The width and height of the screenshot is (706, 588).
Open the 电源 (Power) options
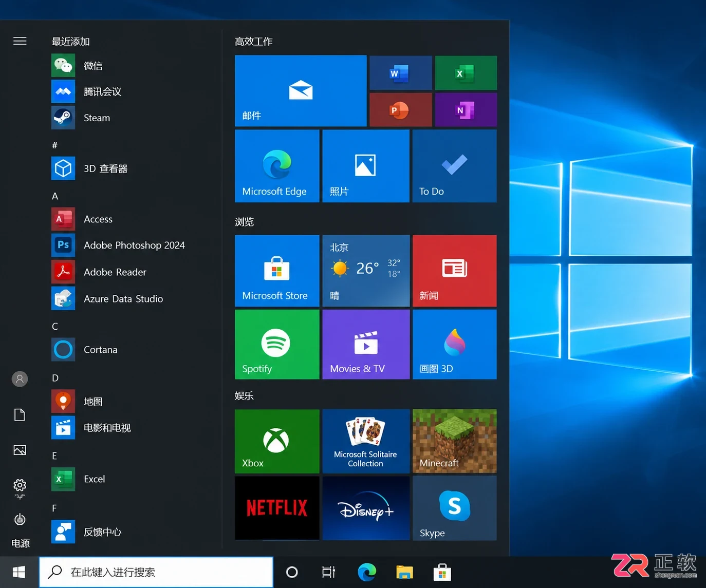click(20, 519)
